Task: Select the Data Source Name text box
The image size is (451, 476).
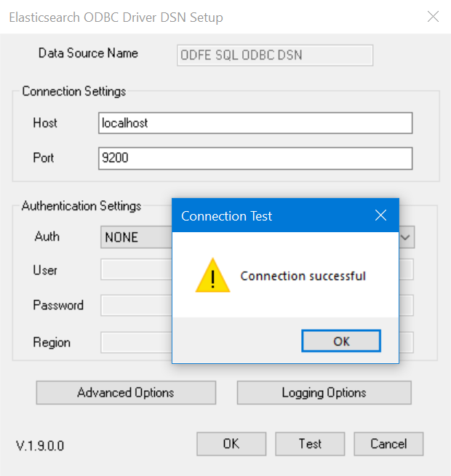Action: (275, 55)
